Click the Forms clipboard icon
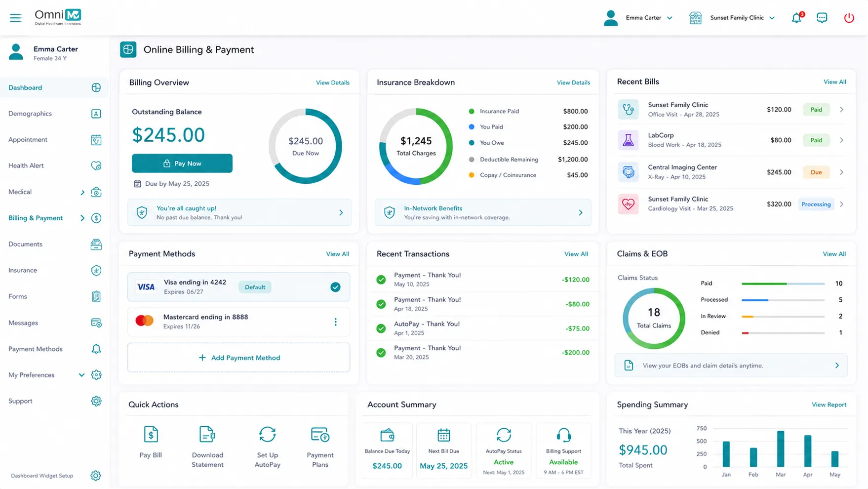This screenshot has width=868, height=489. 96,296
